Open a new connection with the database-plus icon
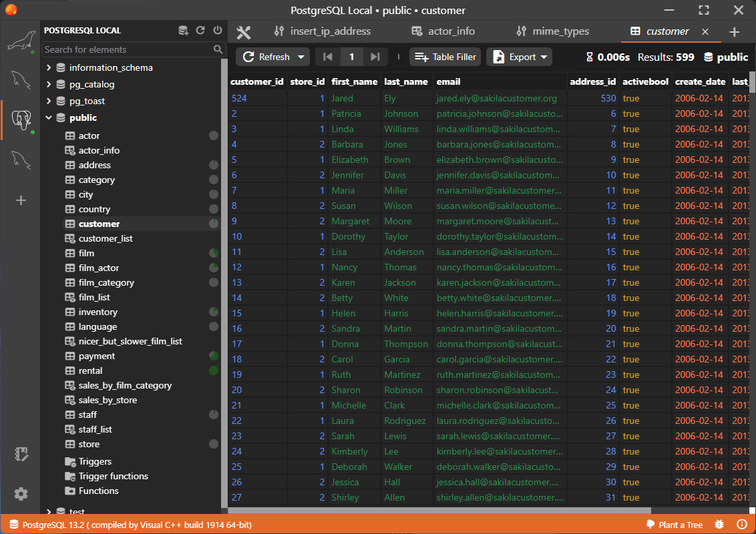The height and width of the screenshot is (534, 756). click(x=182, y=30)
